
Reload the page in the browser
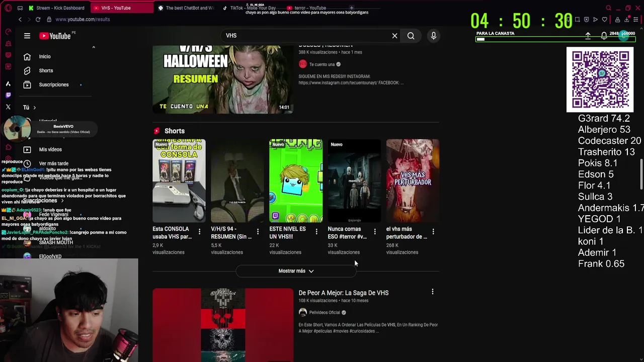[x=38, y=19]
